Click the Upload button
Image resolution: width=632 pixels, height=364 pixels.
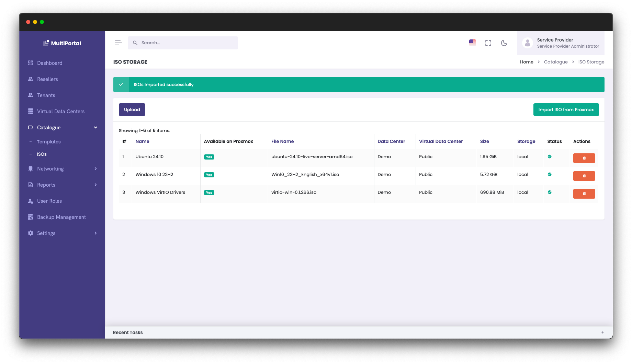[x=132, y=110]
